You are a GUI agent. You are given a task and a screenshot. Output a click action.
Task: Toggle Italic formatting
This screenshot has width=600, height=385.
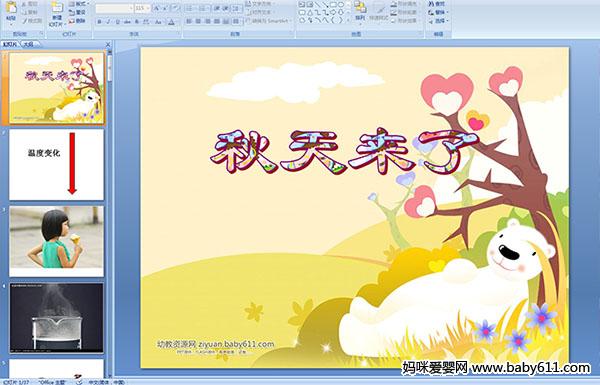pos(108,22)
